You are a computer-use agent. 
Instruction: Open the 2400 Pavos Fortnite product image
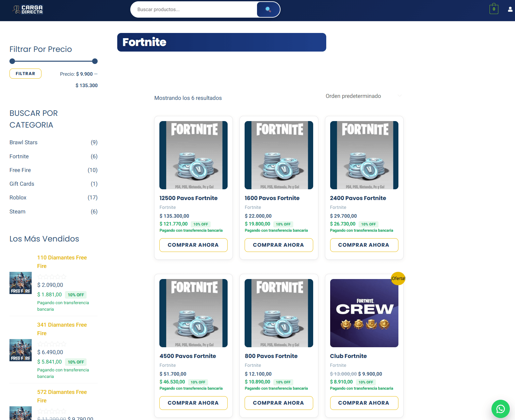tap(364, 155)
